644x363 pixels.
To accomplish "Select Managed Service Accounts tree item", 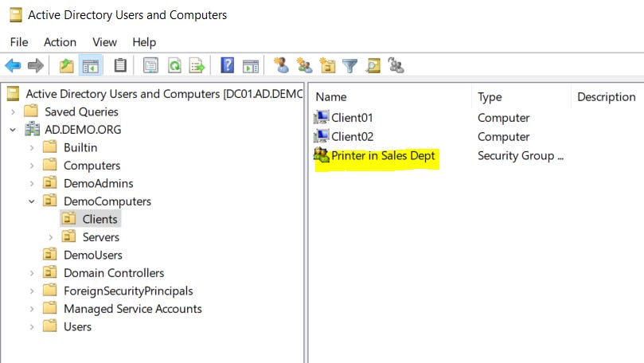I will 133,308.
